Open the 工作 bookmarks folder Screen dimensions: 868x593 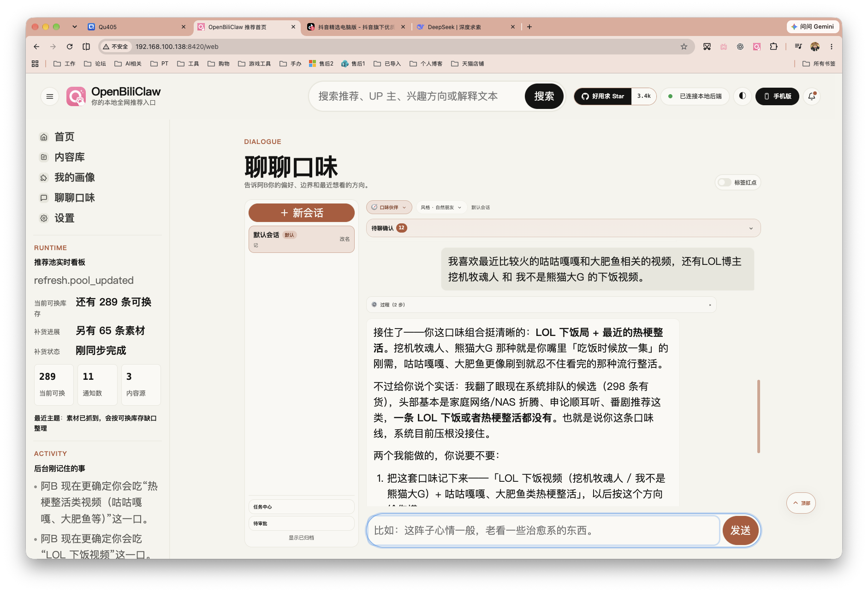[x=65, y=64]
